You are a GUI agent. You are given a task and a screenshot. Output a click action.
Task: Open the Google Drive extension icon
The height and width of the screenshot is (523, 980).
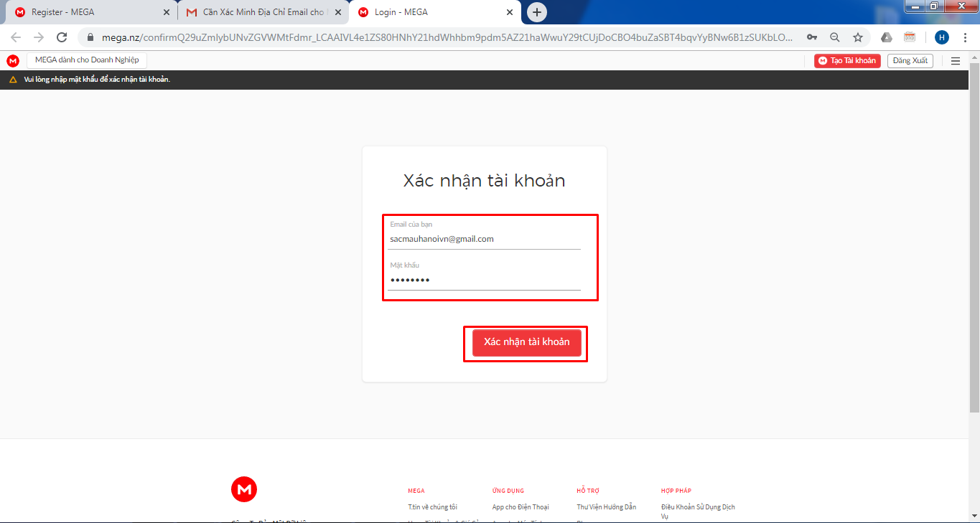point(887,37)
